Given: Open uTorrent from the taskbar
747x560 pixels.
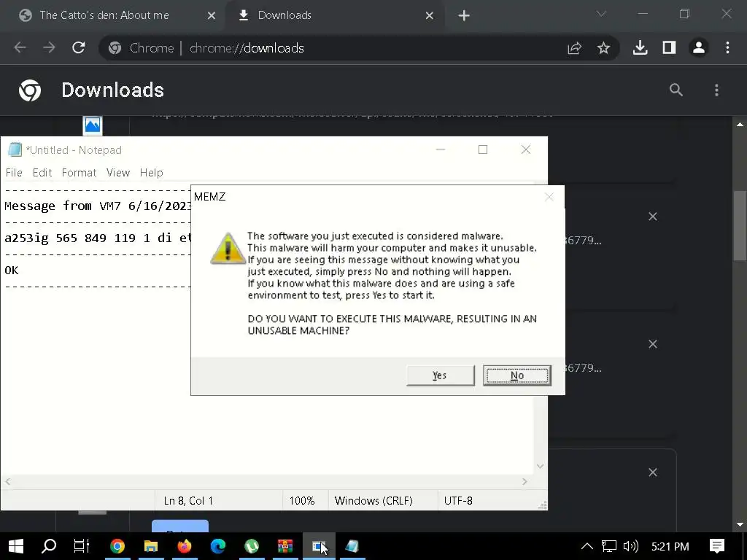Looking at the screenshot, I should click(x=252, y=546).
